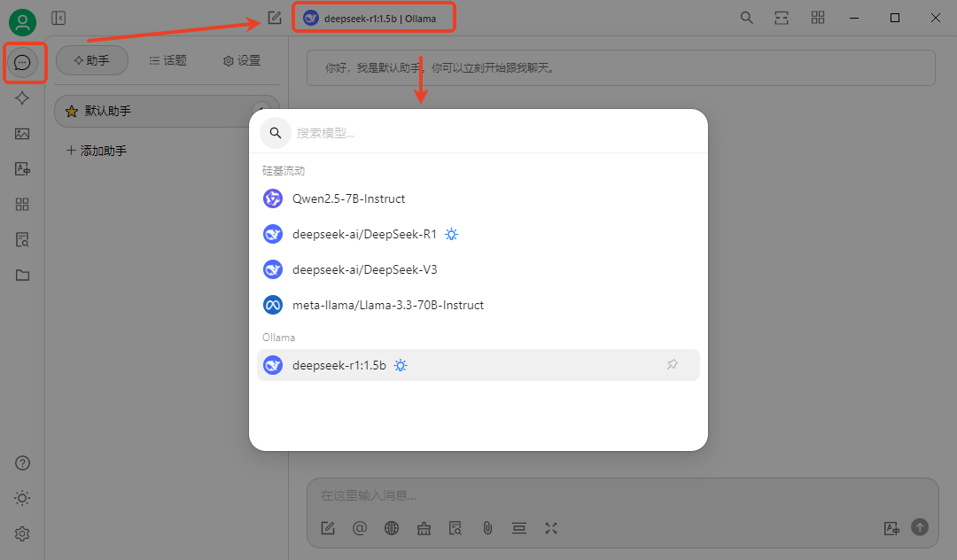Send the message with up-arrow button
Image resolution: width=957 pixels, height=560 pixels.
pyautogui.click(x=920, y=527)
